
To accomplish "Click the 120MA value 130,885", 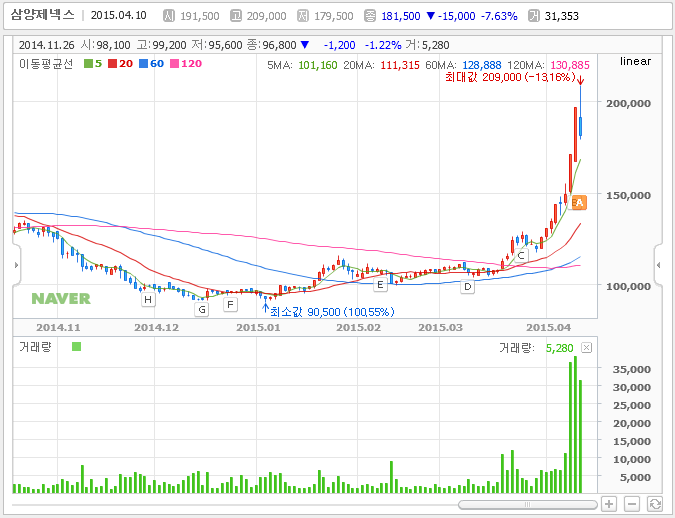I will (x=570, y=65).
